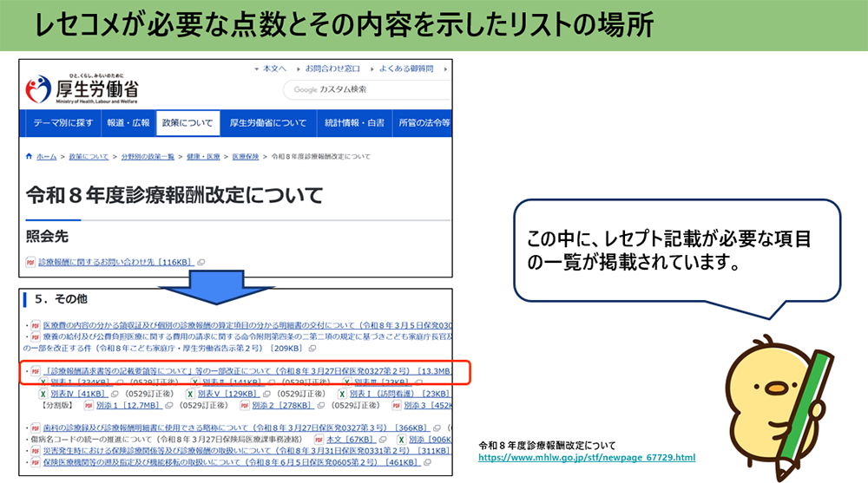This screenshot has width=868, height=483.
Task: Open the よくある御質問 link
Action: [x=405, y=69]
